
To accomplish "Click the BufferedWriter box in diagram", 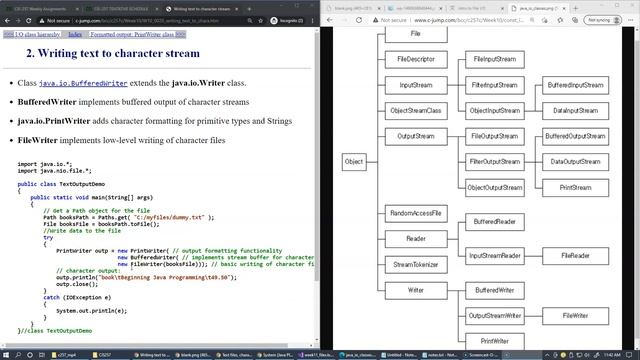I will (495, 290).
